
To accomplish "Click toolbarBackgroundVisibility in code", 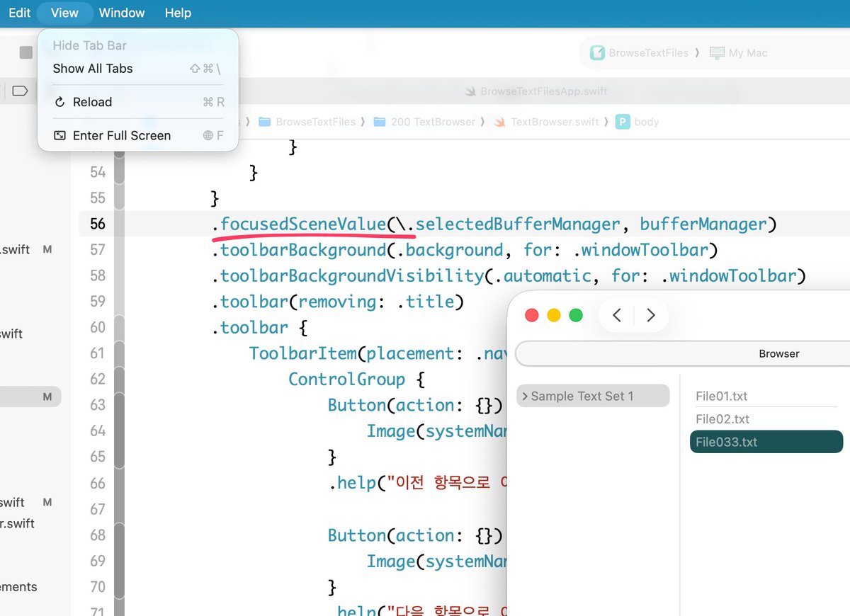I will [352, 276].
